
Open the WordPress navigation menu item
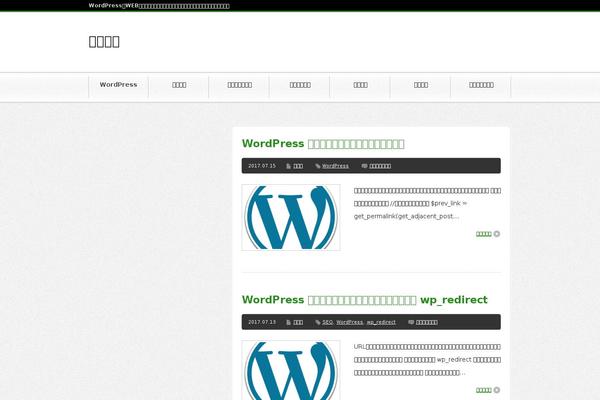118,85
